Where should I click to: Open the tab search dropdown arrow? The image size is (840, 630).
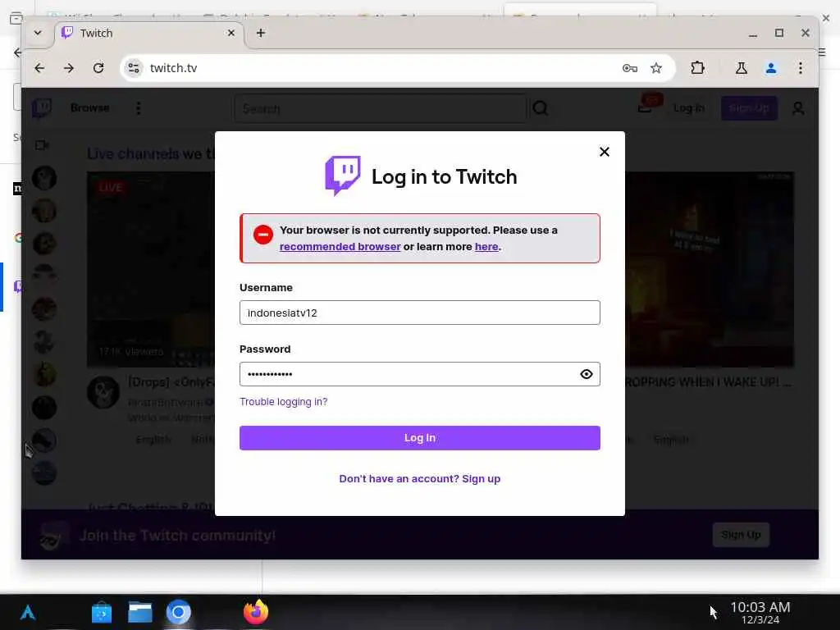[x=38, y=33]
